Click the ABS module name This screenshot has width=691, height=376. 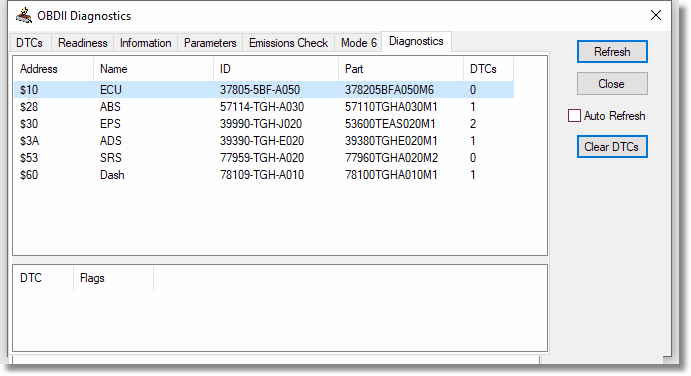(x=110, y=107)
